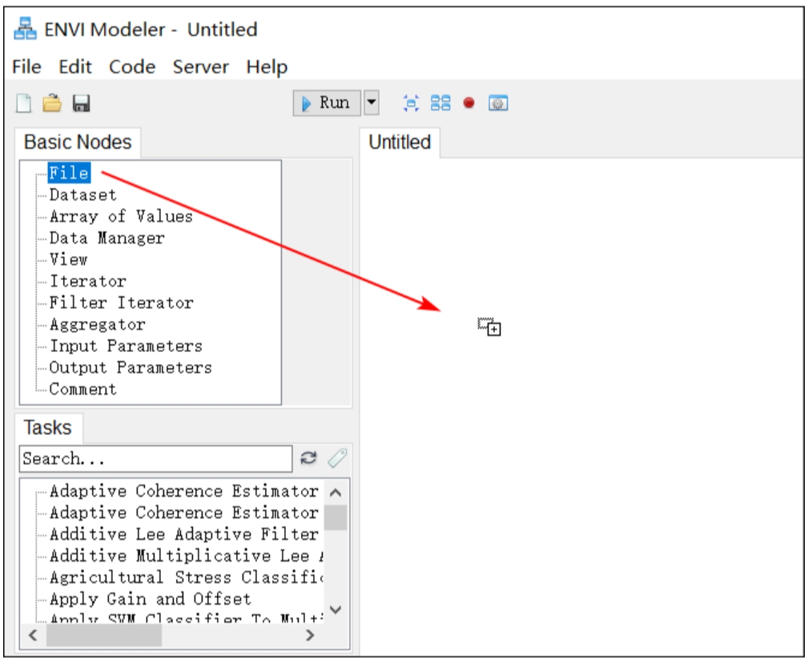This screenshot has height=665, width=812.
Task: Click the Tasks search field
Action: coord(155,459)
